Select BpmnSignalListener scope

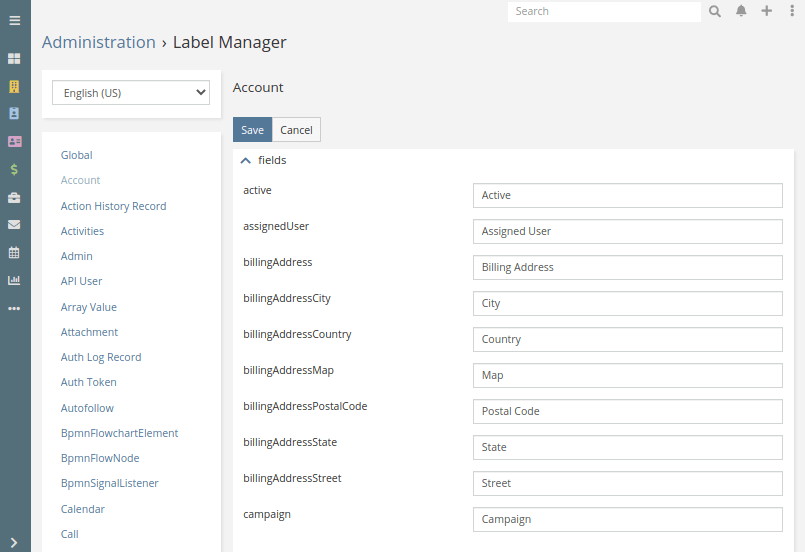coord(110,483)
